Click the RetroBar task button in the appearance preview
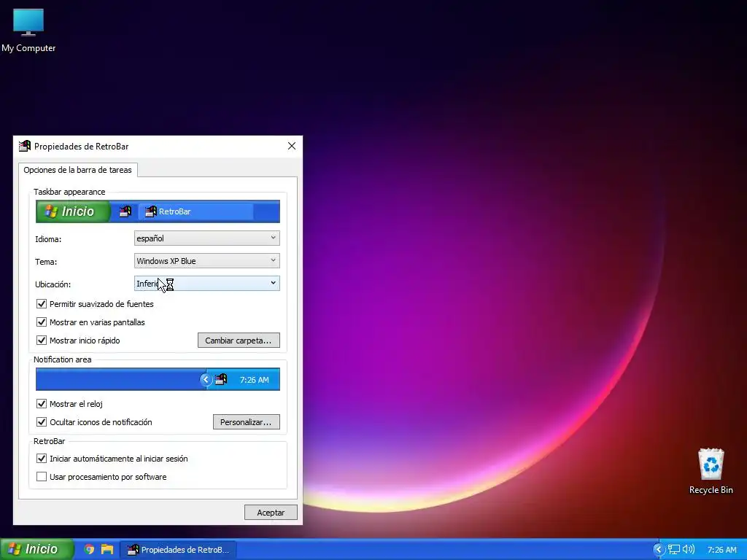The width and height of the screenshot is (747, 560). pyautogui.click(x=196, y=211)
